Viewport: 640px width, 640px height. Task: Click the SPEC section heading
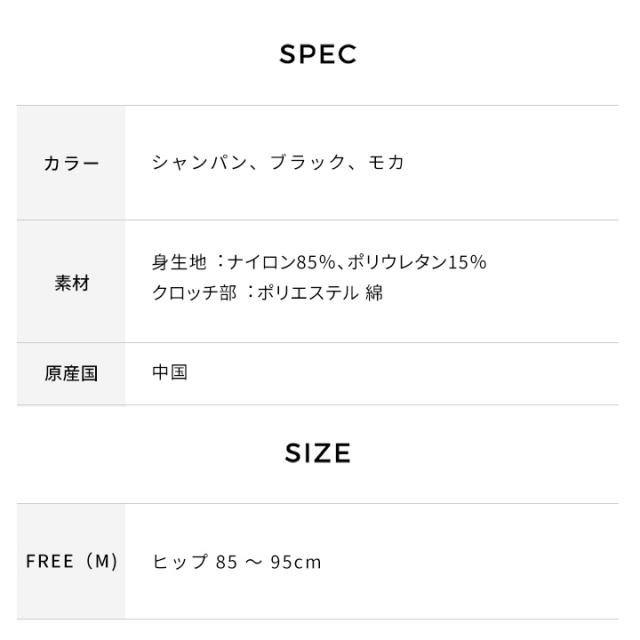[x=318, y=56]
